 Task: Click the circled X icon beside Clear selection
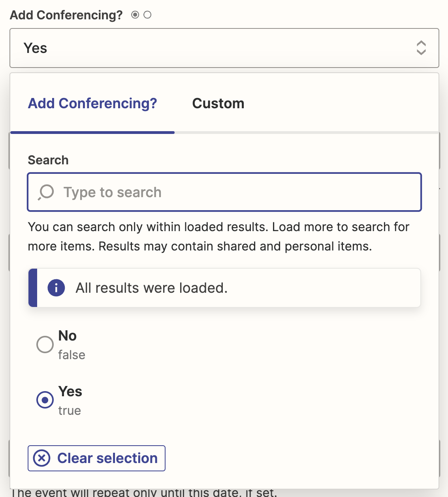point(42,458)
